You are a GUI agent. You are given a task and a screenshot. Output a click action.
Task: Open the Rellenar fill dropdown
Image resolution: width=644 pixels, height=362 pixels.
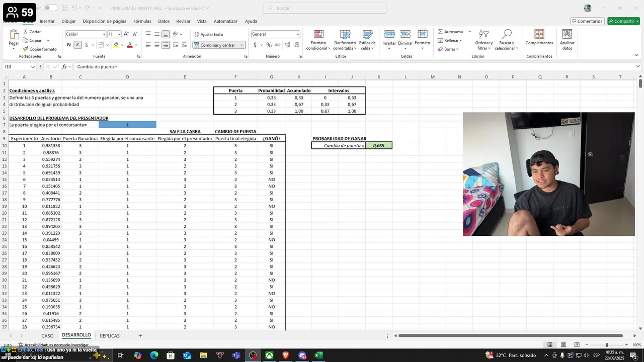tap(449, 40)
